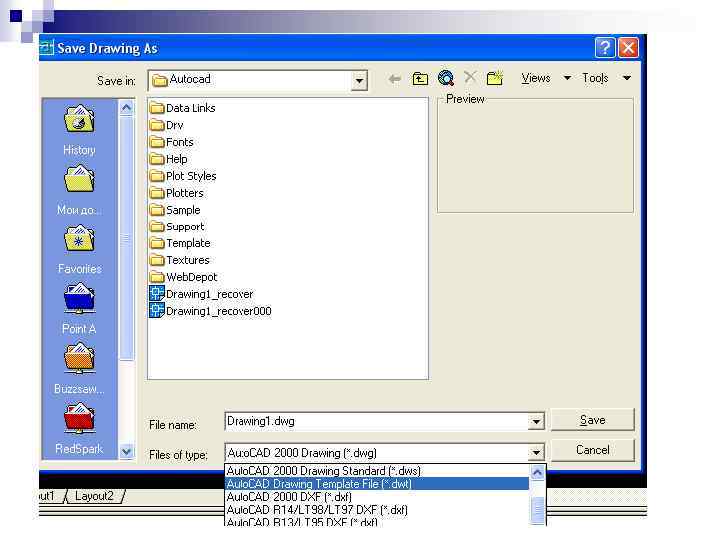Open the Favorites places folder
The image size is (720, 540).
click(x=79, y=249)
